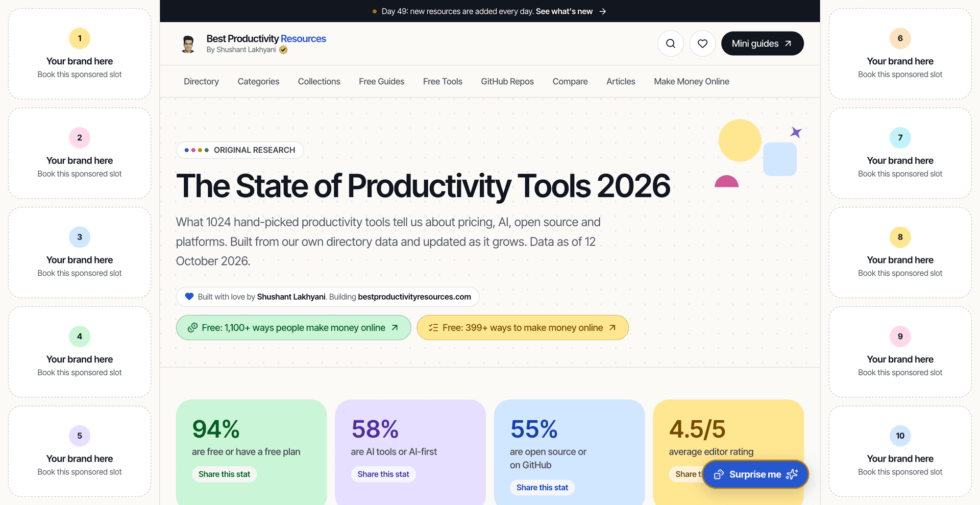Click Best Productivity Resources site title
This screenshot has height=505, width=980.
pos(266,38)
